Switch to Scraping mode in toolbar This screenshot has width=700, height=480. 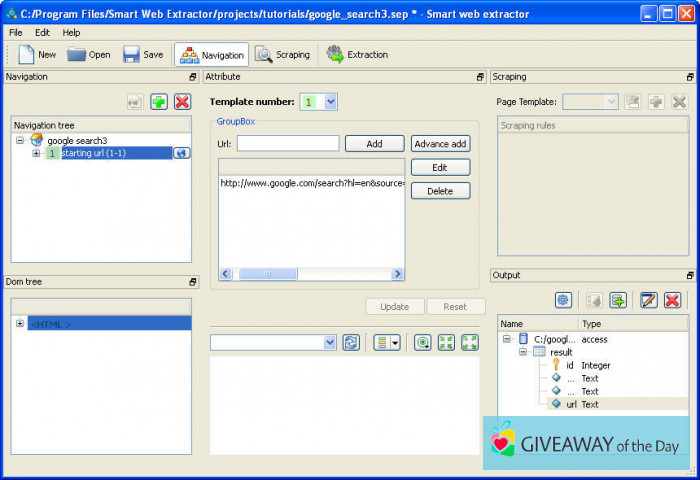point(282,55)
